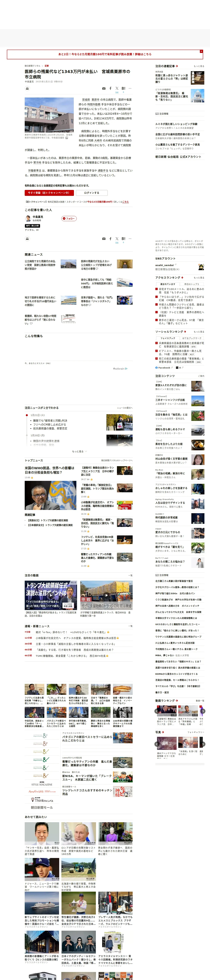
Task: Open フォトギャラリー link beside 写真
Action: pyautogui.click(x=196, y=732)
